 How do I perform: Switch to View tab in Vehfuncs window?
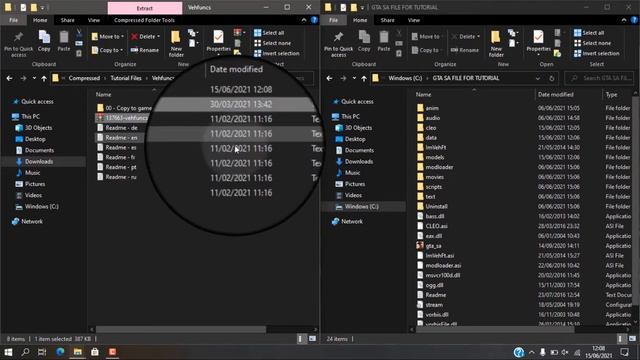93,20
